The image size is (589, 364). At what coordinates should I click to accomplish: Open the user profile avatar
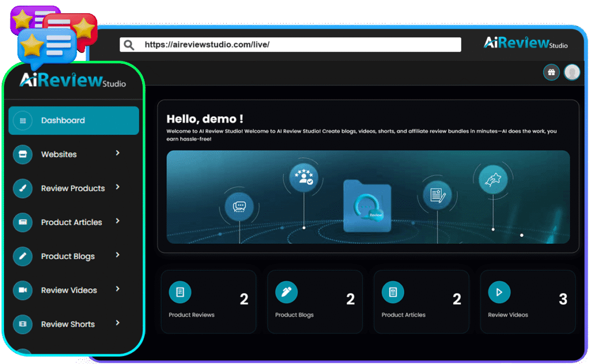[572, 72]
